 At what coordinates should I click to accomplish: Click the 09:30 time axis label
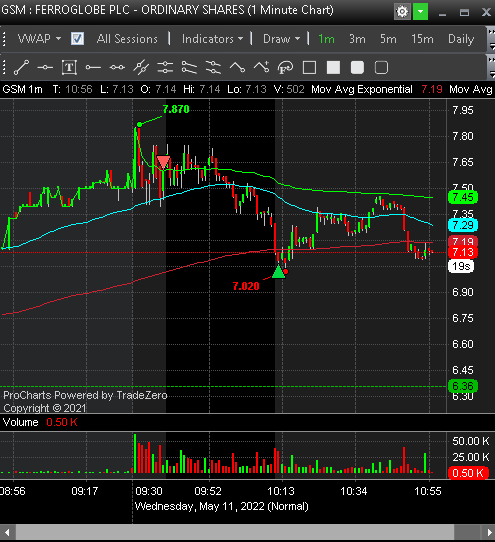tap(149, 491)
